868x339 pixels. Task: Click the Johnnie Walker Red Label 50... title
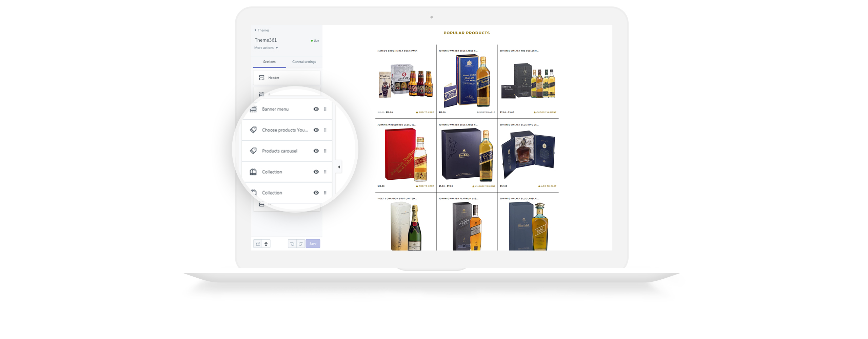[397, 125]
